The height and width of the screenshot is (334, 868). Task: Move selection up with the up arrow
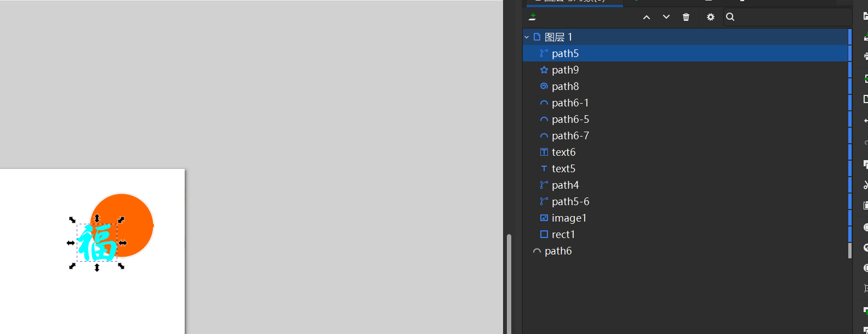point(647,17)
